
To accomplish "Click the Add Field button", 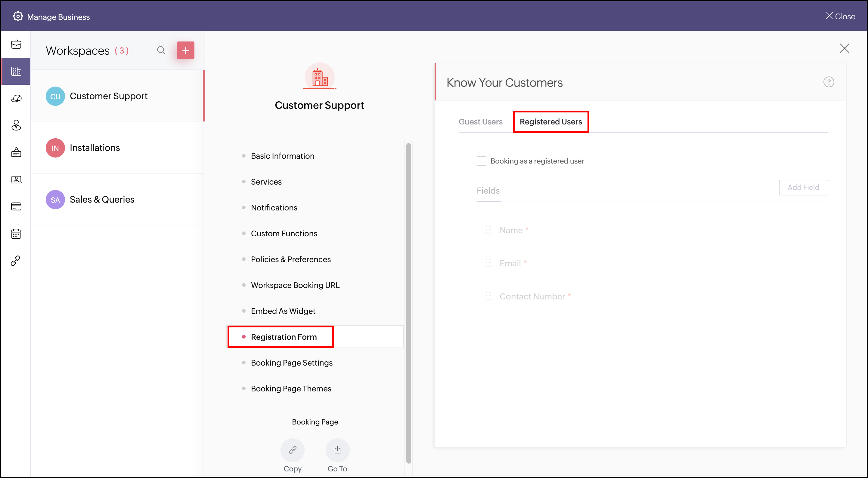I will coord(803,187).
